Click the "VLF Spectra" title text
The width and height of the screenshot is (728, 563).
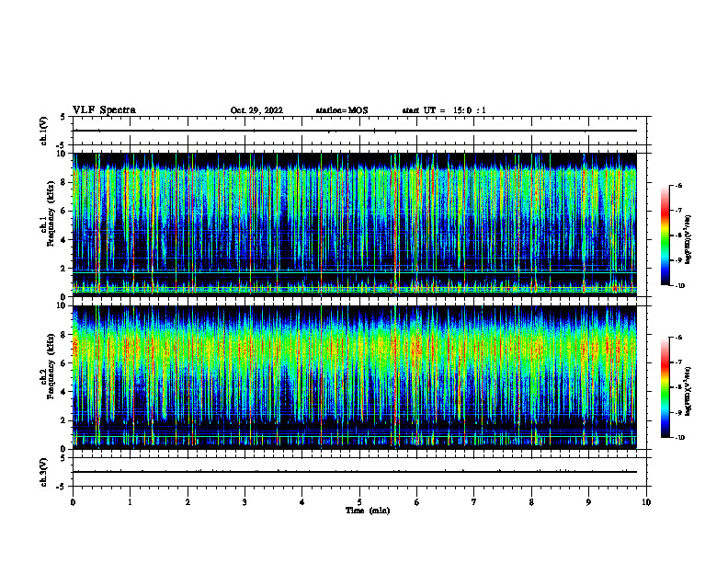coord(104,110)
